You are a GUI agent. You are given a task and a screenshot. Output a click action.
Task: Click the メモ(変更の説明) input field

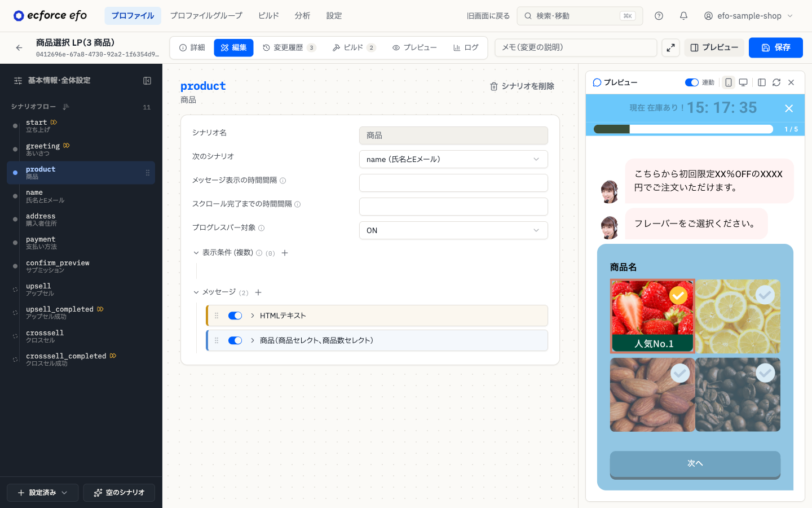point(576,48)
